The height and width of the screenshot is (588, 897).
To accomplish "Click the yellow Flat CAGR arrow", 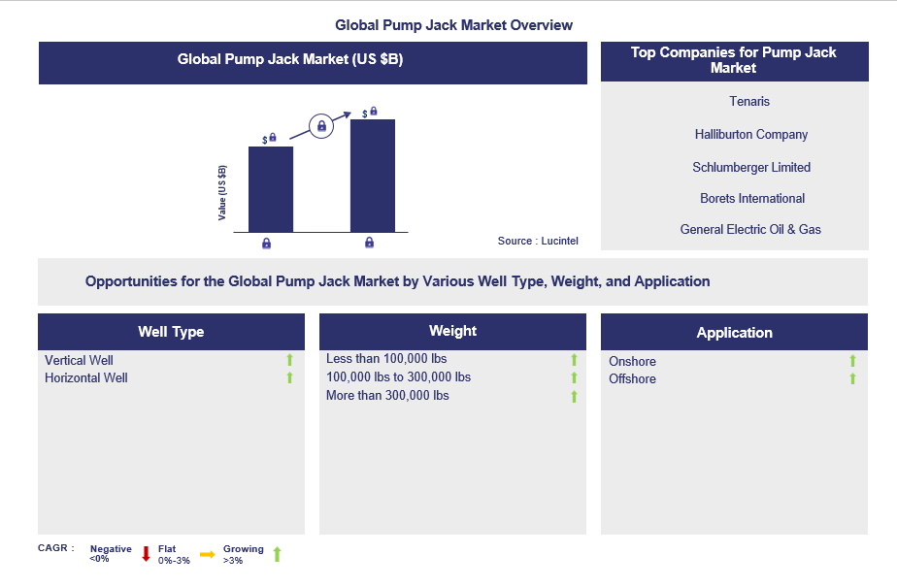I will pos(208,553).
